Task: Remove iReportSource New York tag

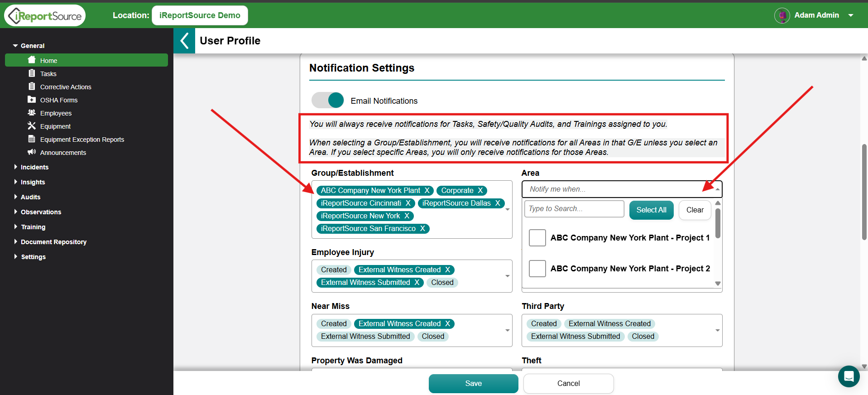Action: 407,216
